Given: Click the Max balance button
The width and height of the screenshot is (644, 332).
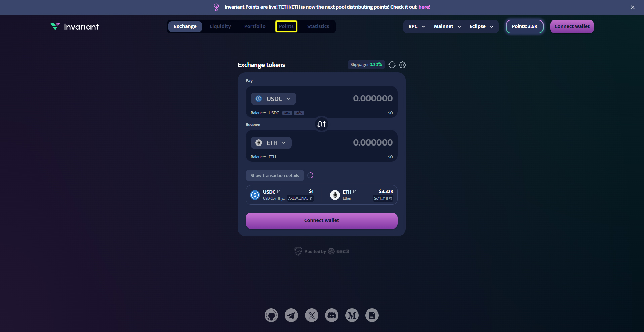Looking at the screenshot, I should pyautogui.click(x=287, y=113).
